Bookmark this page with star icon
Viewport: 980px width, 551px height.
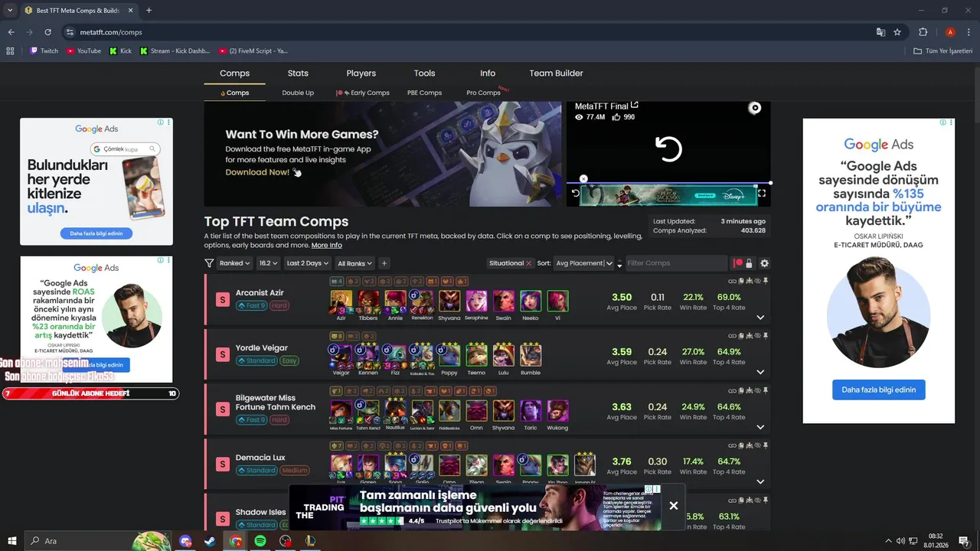tap(897, 32)
